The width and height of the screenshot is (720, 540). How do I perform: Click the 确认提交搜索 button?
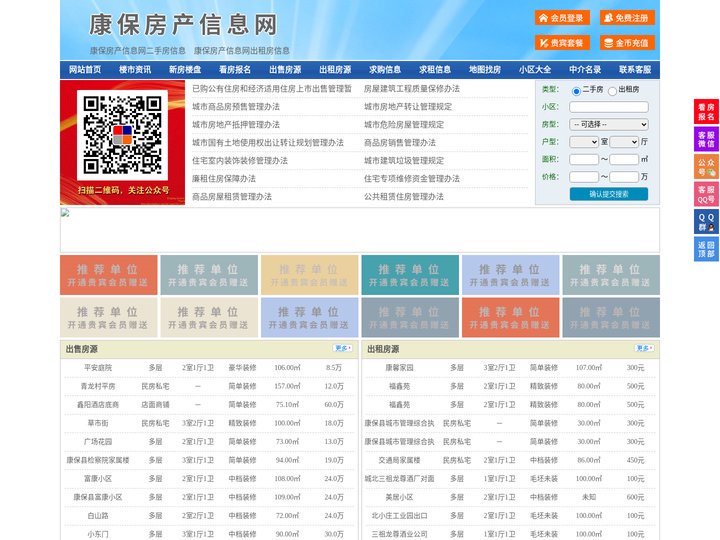click(609, 194)
